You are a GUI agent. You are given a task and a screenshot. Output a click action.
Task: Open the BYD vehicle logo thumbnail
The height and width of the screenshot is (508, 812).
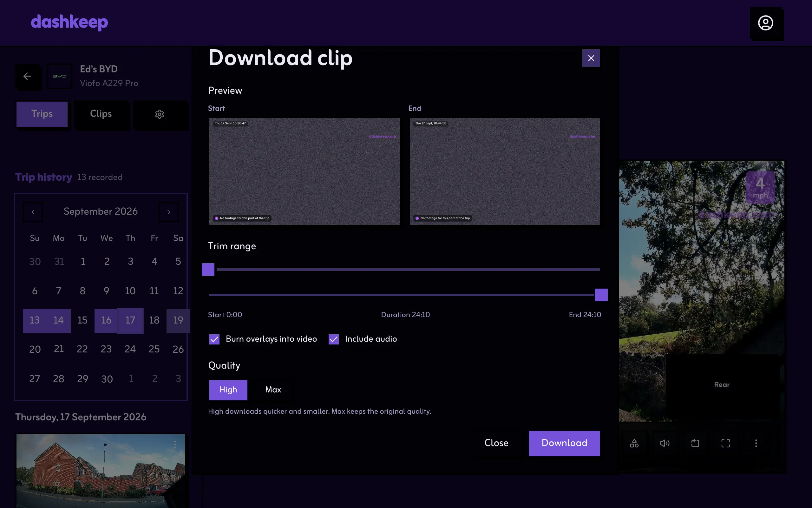pyautogui.click(x=59, y=76)
